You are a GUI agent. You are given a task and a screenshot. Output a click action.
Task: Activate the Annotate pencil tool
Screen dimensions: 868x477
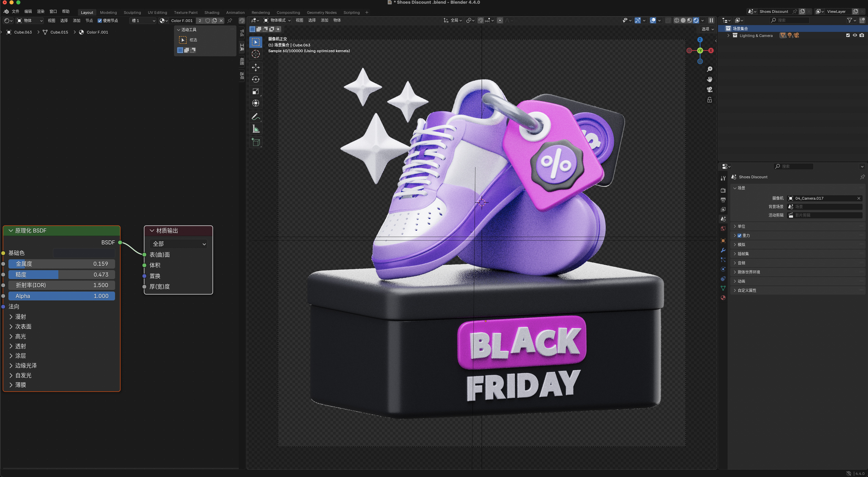point(256,117)
